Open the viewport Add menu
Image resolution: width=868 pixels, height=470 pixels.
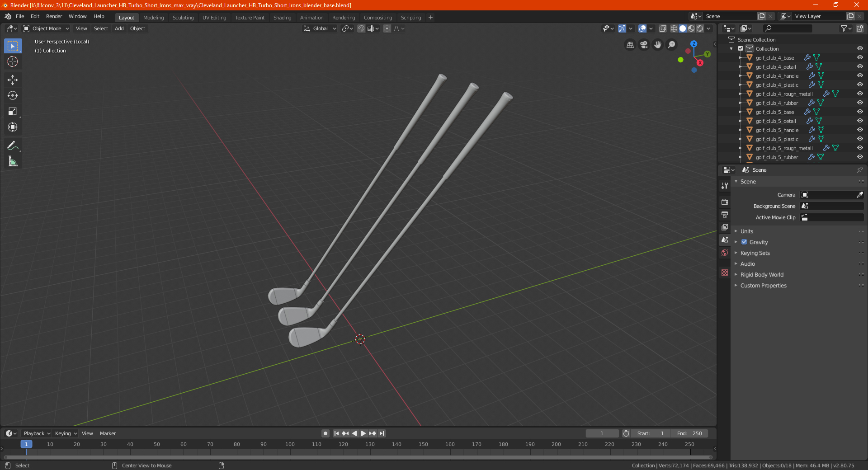tap(119, 28)
